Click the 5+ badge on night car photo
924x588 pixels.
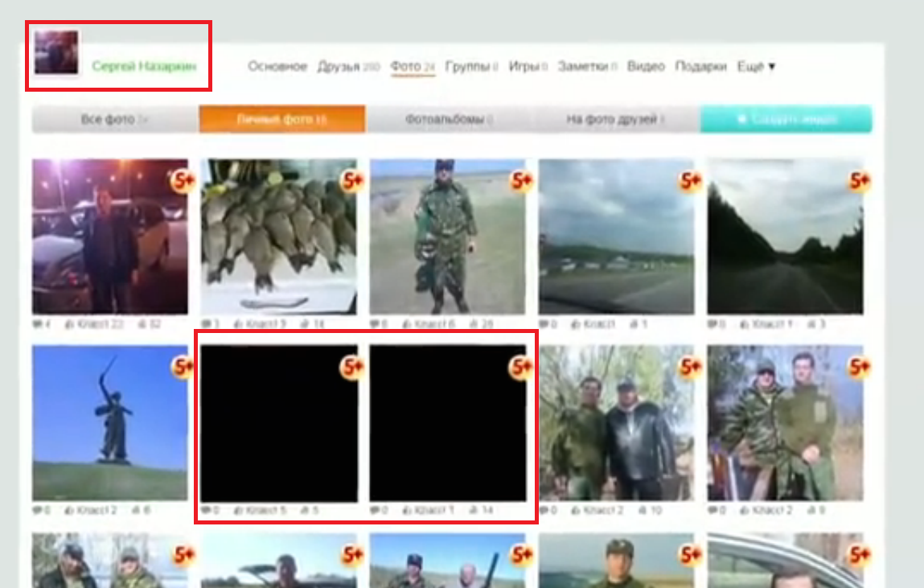click(x=182, y=180)
